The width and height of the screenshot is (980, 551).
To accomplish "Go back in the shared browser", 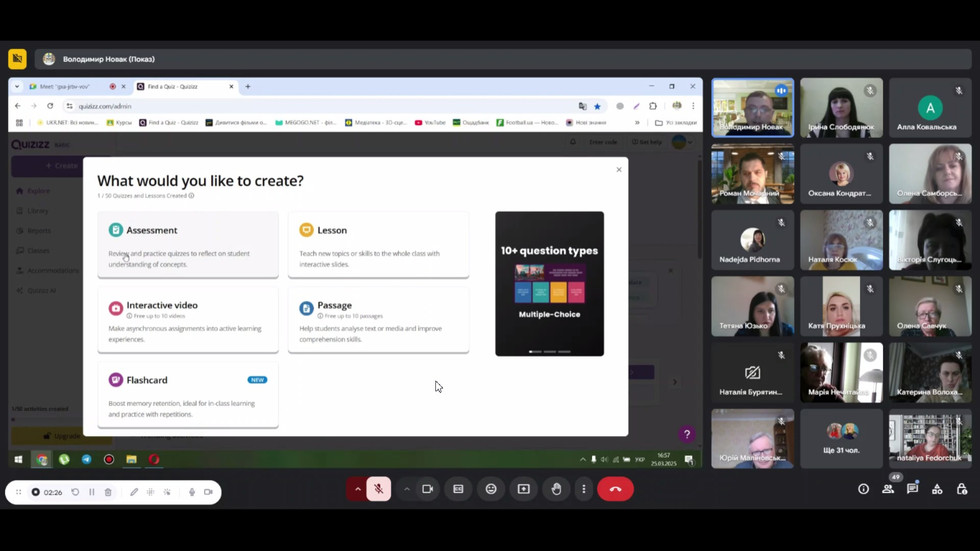I will tap(18, 106).
